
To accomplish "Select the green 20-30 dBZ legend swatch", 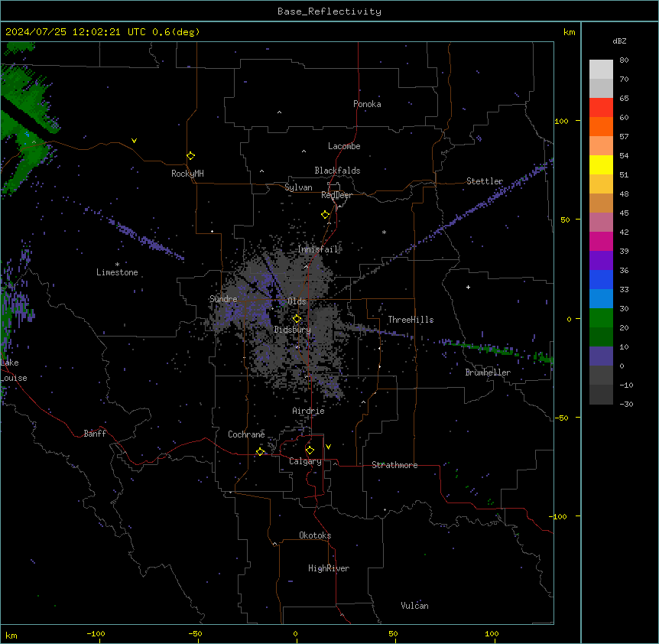I will point(601,318).
